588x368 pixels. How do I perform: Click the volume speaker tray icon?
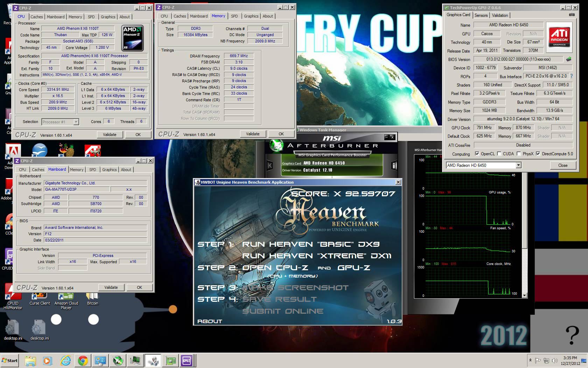[x=555, y=360]
